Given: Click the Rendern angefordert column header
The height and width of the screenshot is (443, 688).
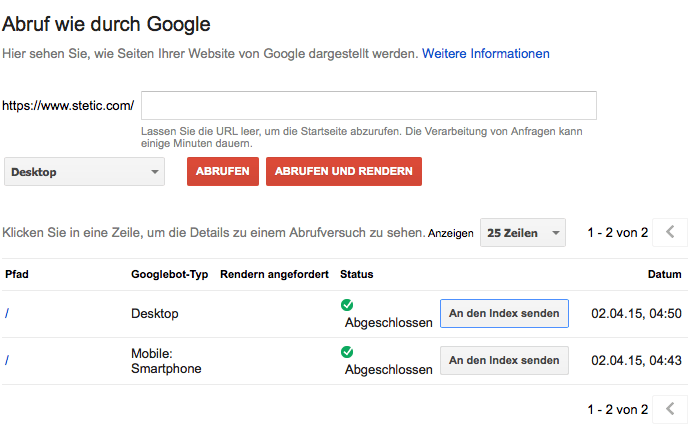Looking at the screenshot, I should click(x=274, y=274).
